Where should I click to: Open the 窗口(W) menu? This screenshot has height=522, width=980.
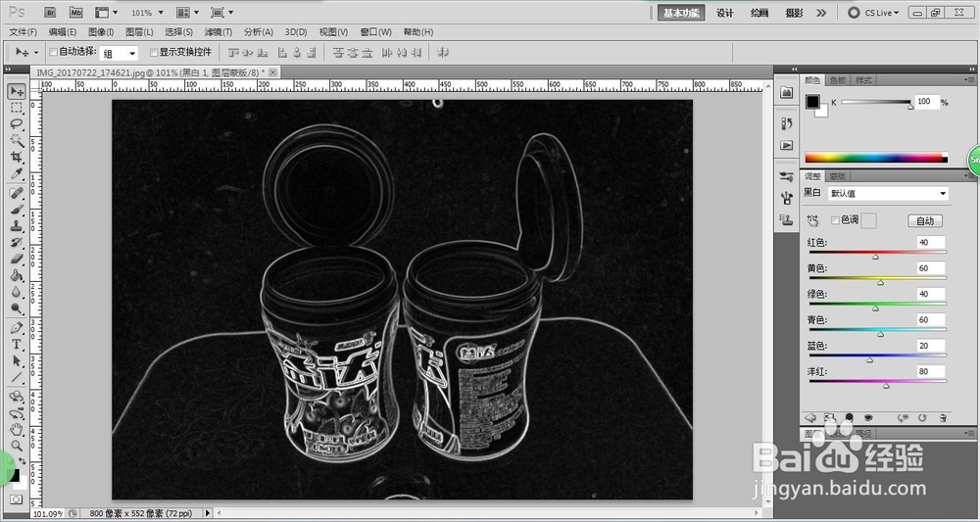pyautogui.click(x=375, y=32)
